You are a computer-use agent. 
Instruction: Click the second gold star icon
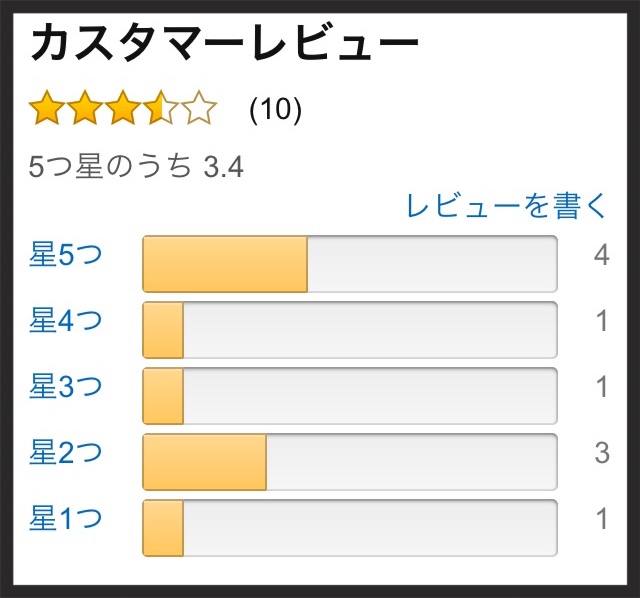point(84,108)
